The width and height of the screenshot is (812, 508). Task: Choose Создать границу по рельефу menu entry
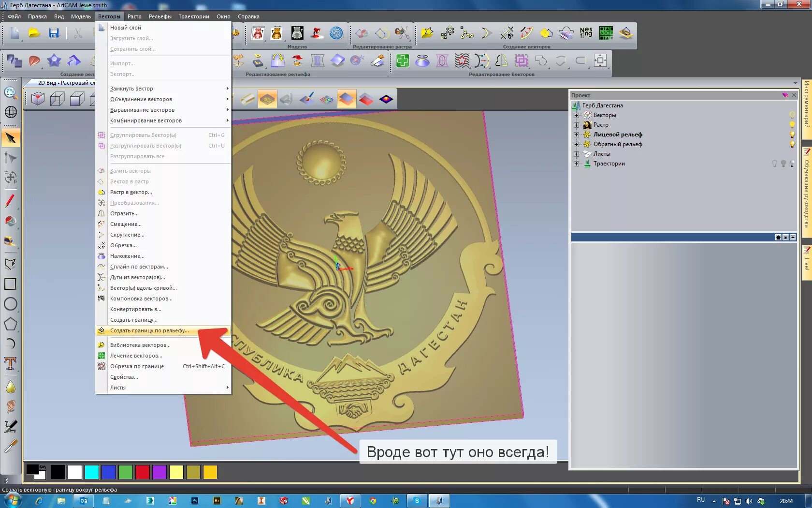coord(163,330)
